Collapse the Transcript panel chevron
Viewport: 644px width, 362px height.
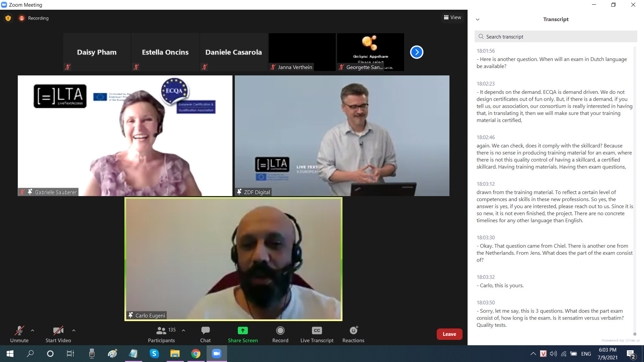478,19
